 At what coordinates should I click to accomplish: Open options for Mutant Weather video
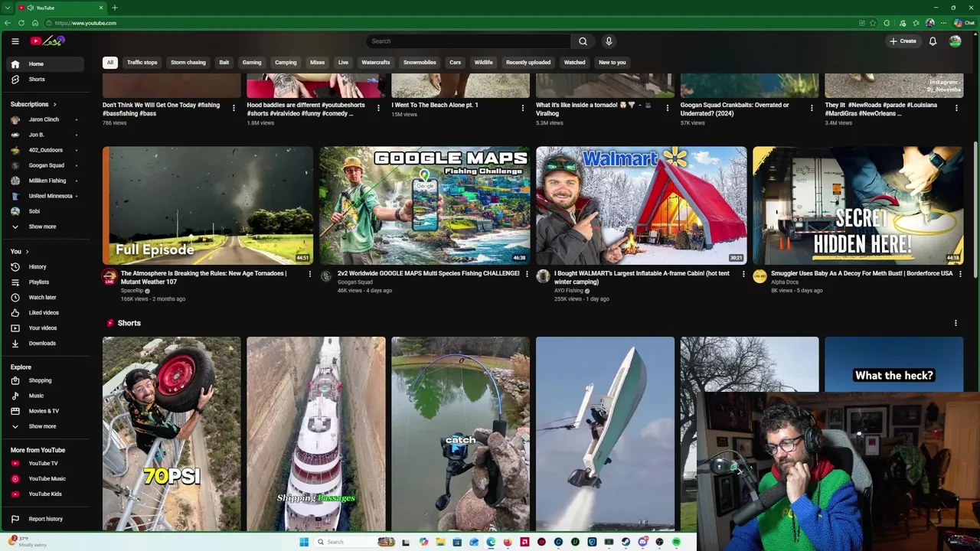pos(310,274)
